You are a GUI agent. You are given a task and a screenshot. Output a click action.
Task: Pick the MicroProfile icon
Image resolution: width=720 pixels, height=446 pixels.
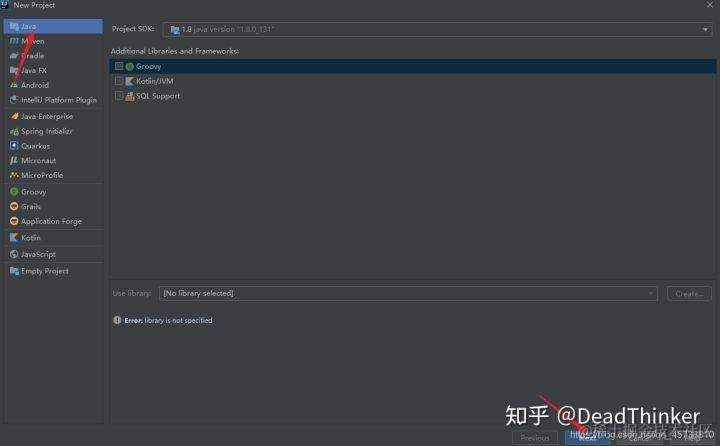coord(14,175)
